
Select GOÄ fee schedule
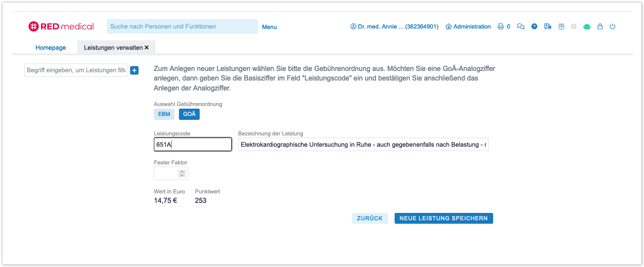coord(189,114)
